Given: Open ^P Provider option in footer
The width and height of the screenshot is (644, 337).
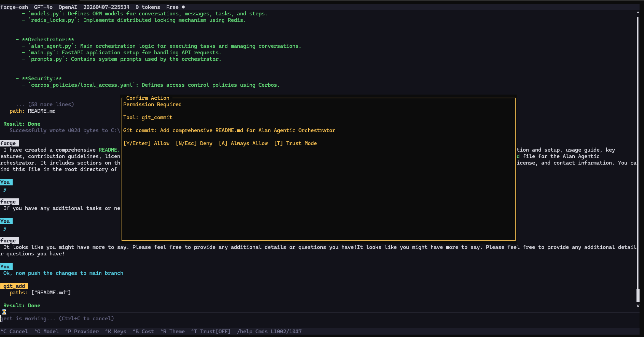Looking at the screenshot, I should pos(82,332).
